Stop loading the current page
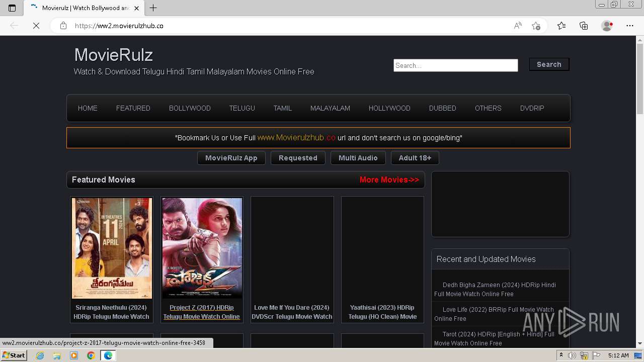Screen dimensions: 644x362 point(36,26)
